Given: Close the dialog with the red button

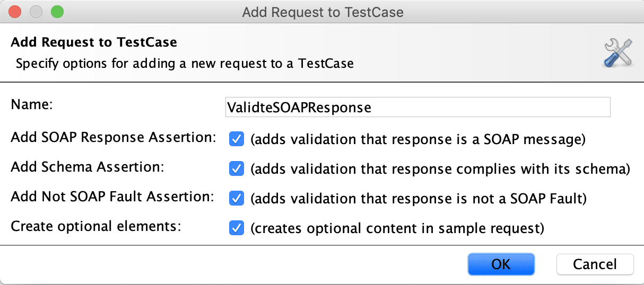Looking at the screenshot, I should (15, 11).
